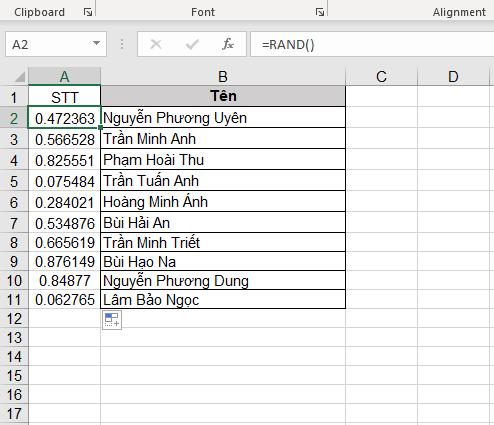Image resolution: width=494 pixels, height=425 pixels.
Task: Expand the Name Box dropdown arrow
Action: coord(96,43)
